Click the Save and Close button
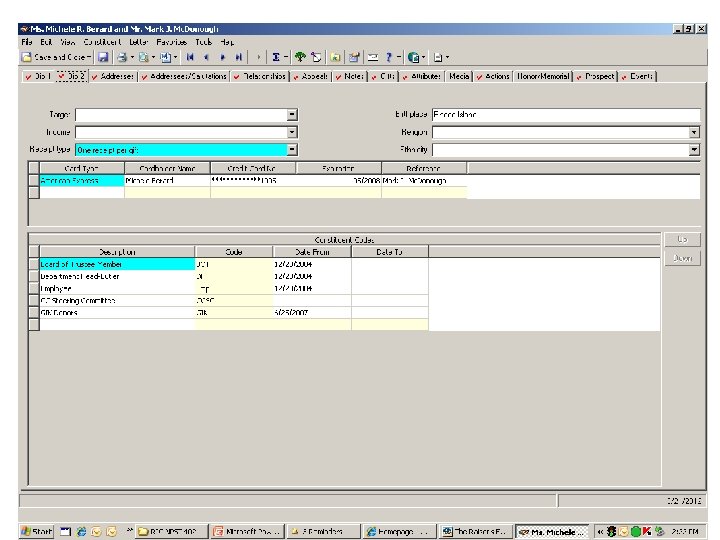Screen dimensions: 720x540 point(56,57)
